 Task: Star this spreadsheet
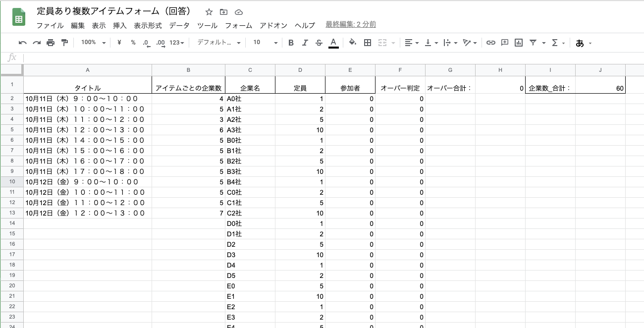[209, 11]
